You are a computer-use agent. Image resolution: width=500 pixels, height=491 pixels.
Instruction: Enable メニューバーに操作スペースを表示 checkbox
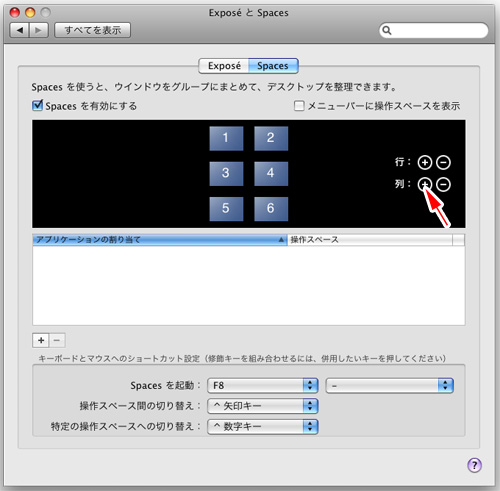(299, 106)
